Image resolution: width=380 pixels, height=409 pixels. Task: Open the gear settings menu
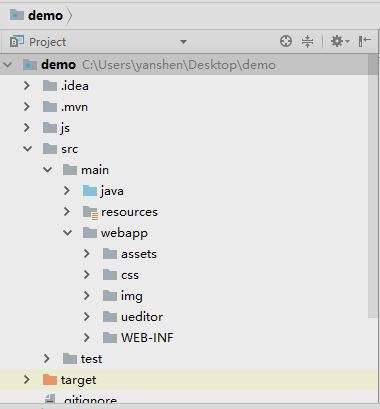pos(339,41)
